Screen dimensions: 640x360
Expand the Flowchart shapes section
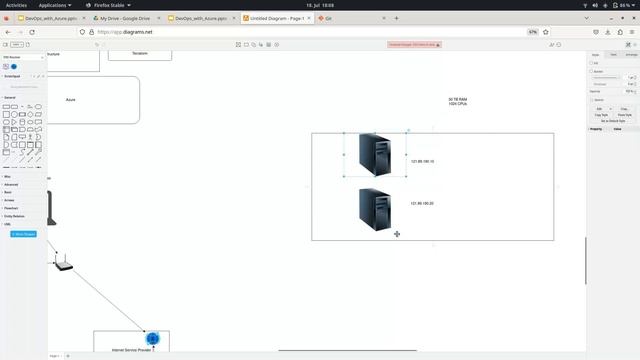pos(11,208)
